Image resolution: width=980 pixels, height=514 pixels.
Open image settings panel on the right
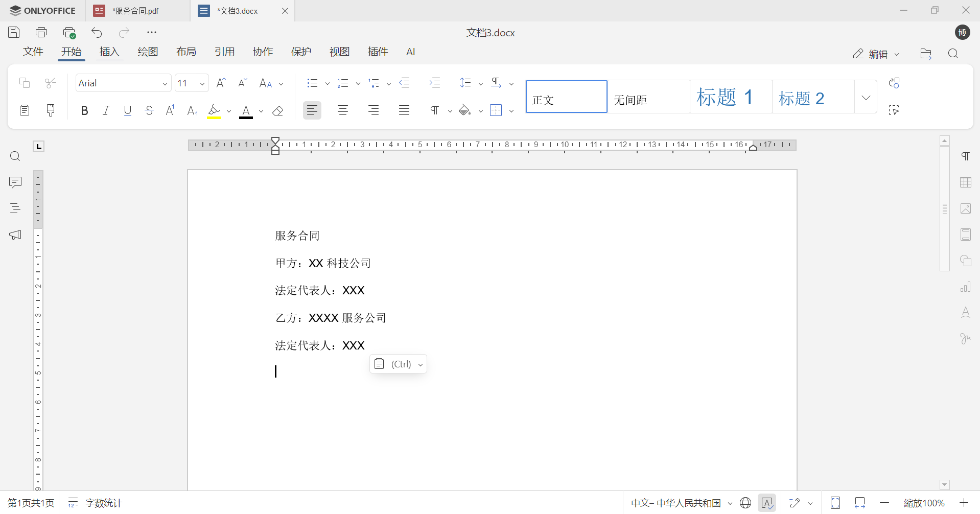tap(966, 208)
